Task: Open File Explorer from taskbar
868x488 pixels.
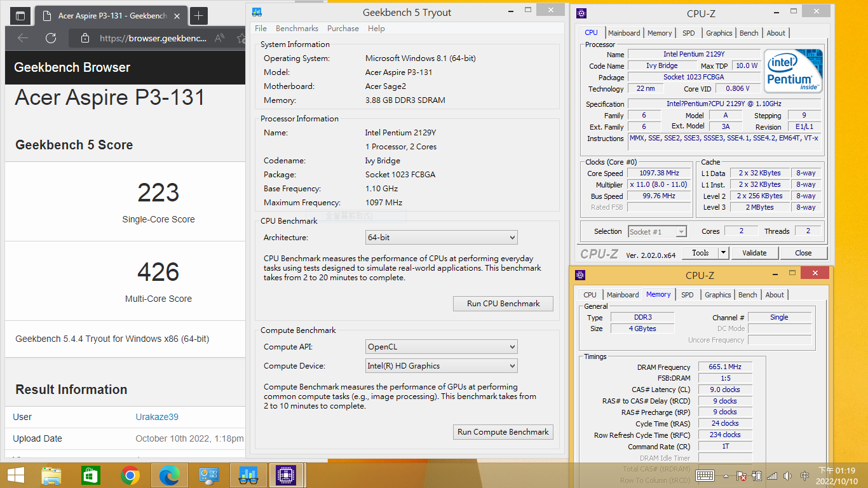Action: coord(51,475)
